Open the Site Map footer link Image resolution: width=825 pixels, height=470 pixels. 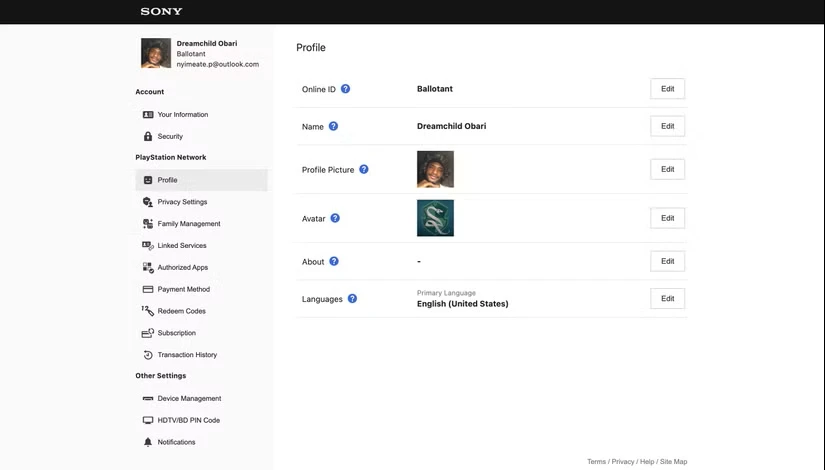point(673,462)
